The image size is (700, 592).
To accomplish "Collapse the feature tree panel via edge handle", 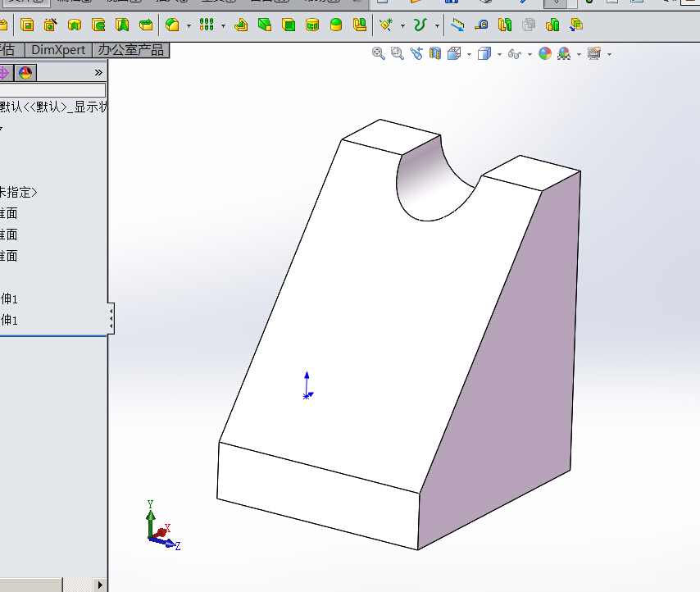I will 111,318.
